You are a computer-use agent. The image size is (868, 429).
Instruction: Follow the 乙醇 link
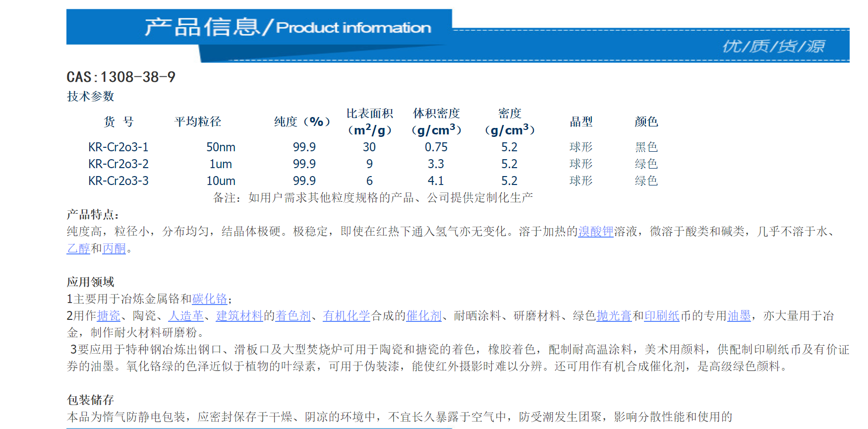click(x=79, y=248)
